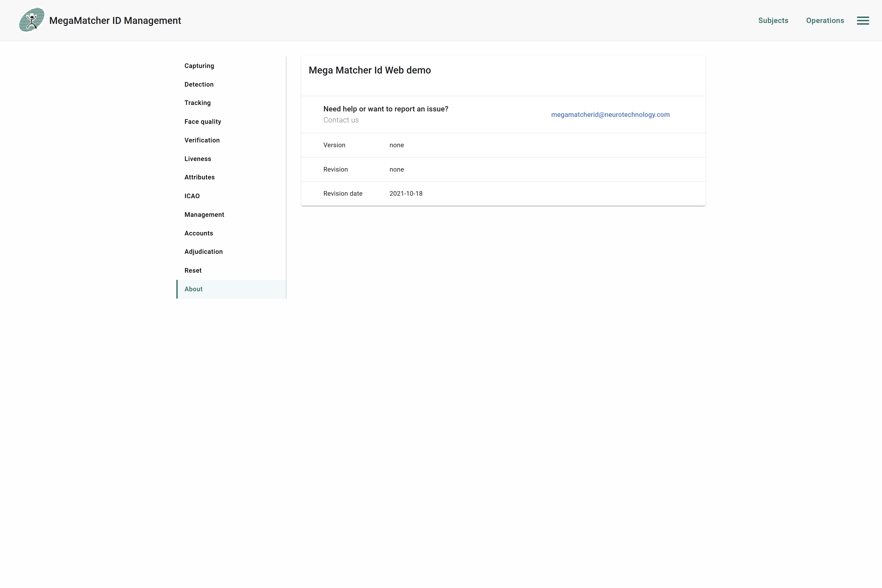The image size is (882, 588).
Task: Click the megamatcherid@neurotechnology.com email link
Action: pyautogui.click(x=610, y=115)
